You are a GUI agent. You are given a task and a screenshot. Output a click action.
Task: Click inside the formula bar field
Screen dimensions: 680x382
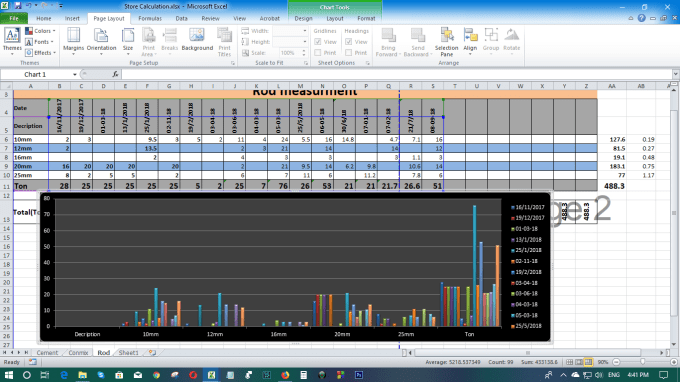click(x=396, y=74)
